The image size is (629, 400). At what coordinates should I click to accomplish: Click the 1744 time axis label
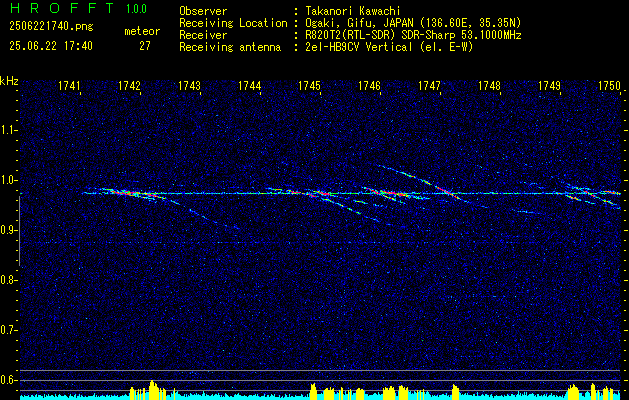[x=250, y=86]
